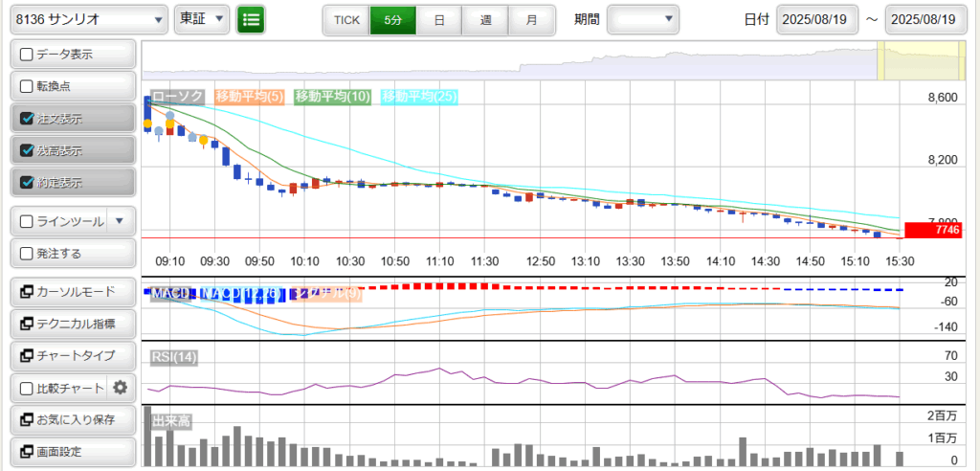The width and height of the screenshot is (980, 471).
Task: Click the 移動平均(25) legend label
Action: pyautogui.click(x=419, y=97)
